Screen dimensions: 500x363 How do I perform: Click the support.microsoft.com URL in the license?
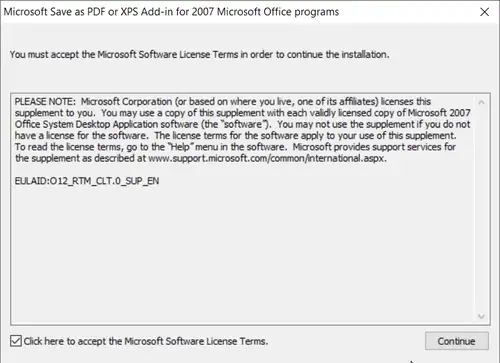(267, 158)
